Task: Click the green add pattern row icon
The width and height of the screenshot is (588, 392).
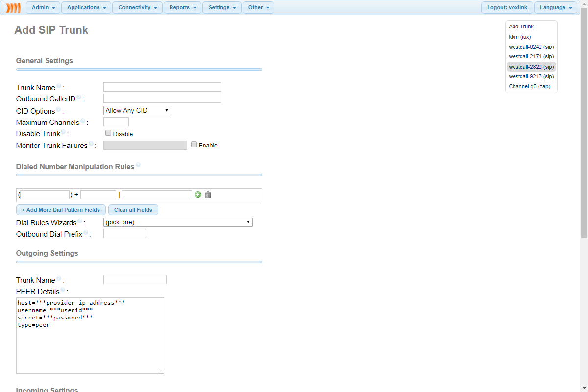Action: pos(198,195)
